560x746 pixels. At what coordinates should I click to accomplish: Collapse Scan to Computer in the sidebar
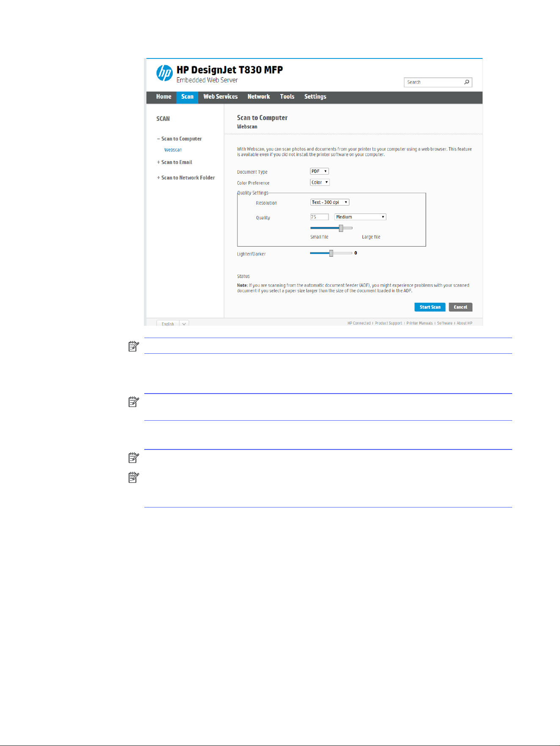[179, 139]
